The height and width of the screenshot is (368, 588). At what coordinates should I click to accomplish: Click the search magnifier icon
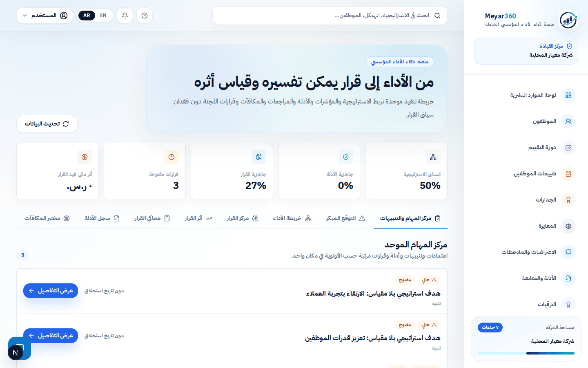(437, 16)
